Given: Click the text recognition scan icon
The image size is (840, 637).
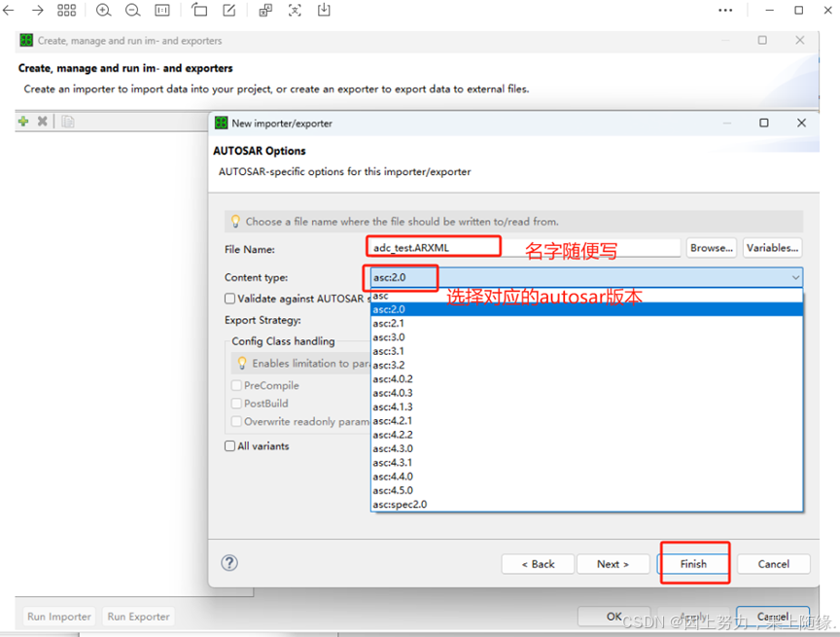Looking at the screenshot, I should pos(295,10).
